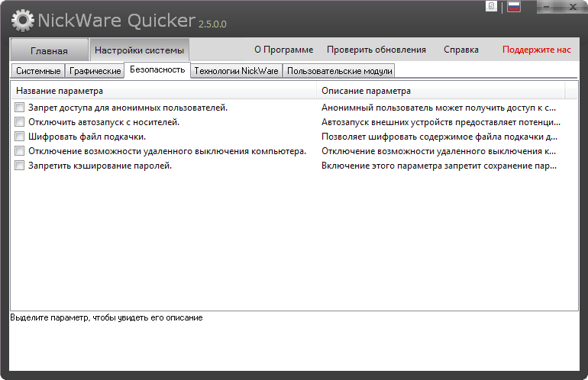
Task: Switch to Пользовательские модули sub-tab
Action: (339, 71)
